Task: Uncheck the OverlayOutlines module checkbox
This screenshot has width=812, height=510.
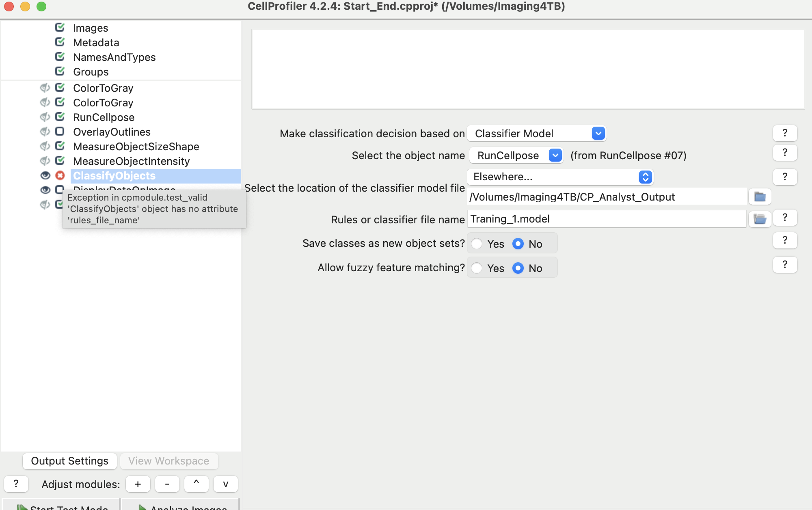Action: pos(59,132)
